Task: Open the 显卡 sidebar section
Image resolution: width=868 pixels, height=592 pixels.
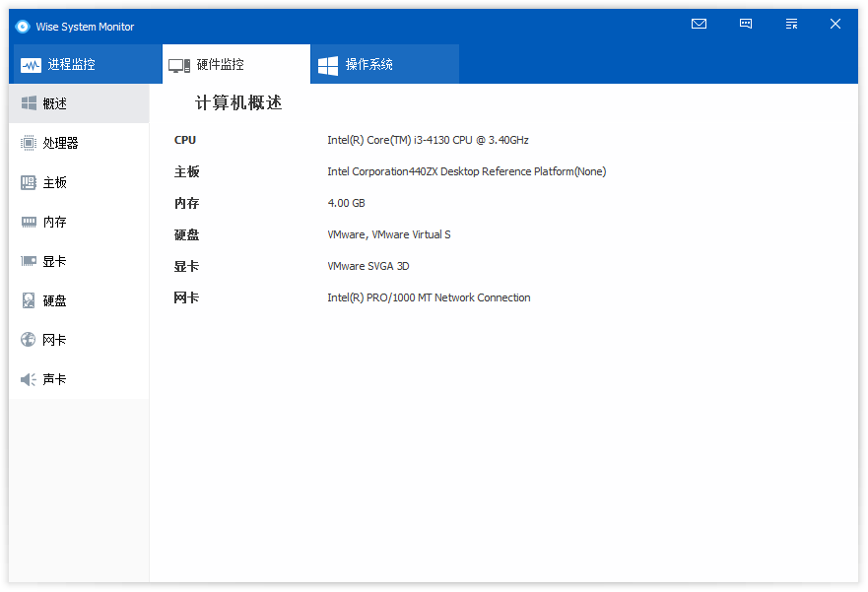Action: pyautogui.click(x=79, y=261)
